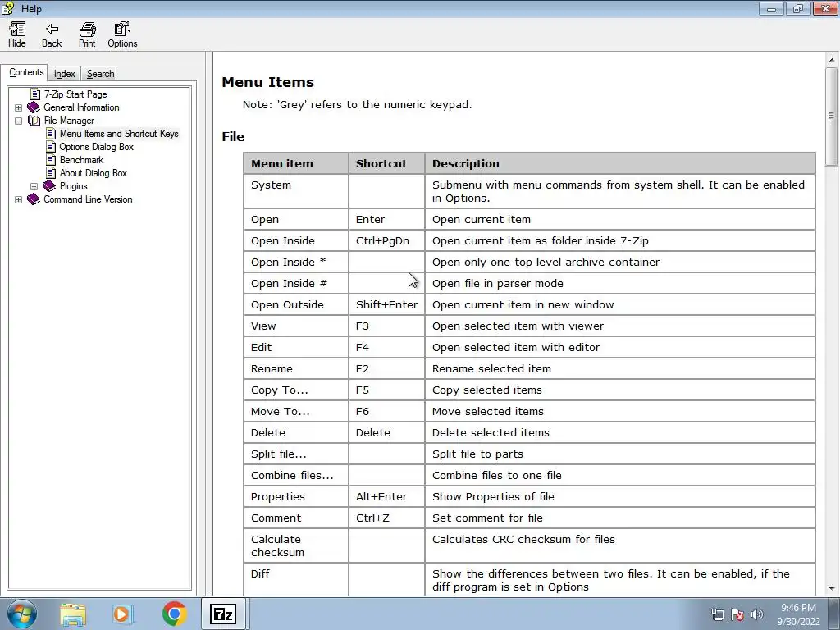The width and height of the screenshot is (840, 630).
Task: Click the 'Open Outside' table cell
Action: (295, 305)
